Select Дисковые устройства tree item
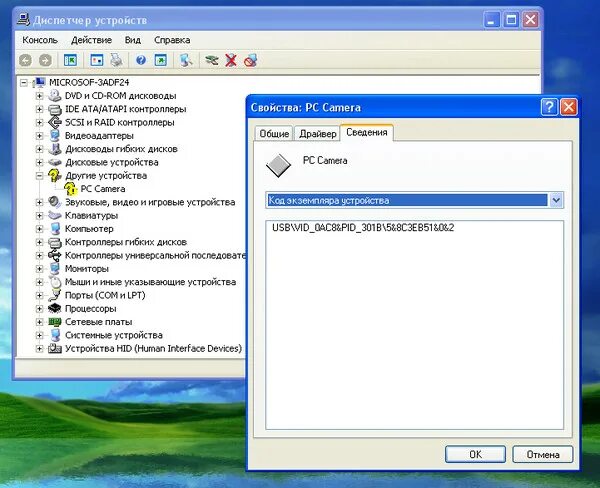600x488 pixels. [x=111, y=162]
